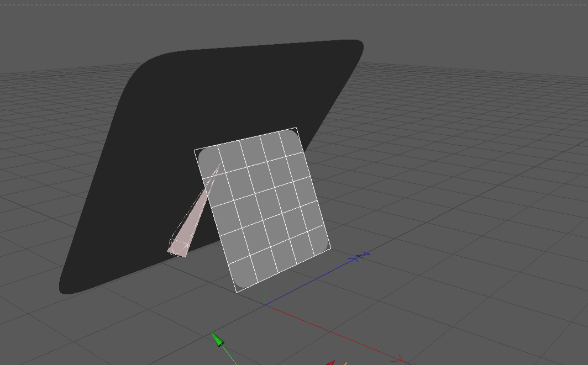Image resolution: width=588 pixels, height=365 pixels.
Task: Grab the green Y-axis cone handle
Action: coord(218,338)
